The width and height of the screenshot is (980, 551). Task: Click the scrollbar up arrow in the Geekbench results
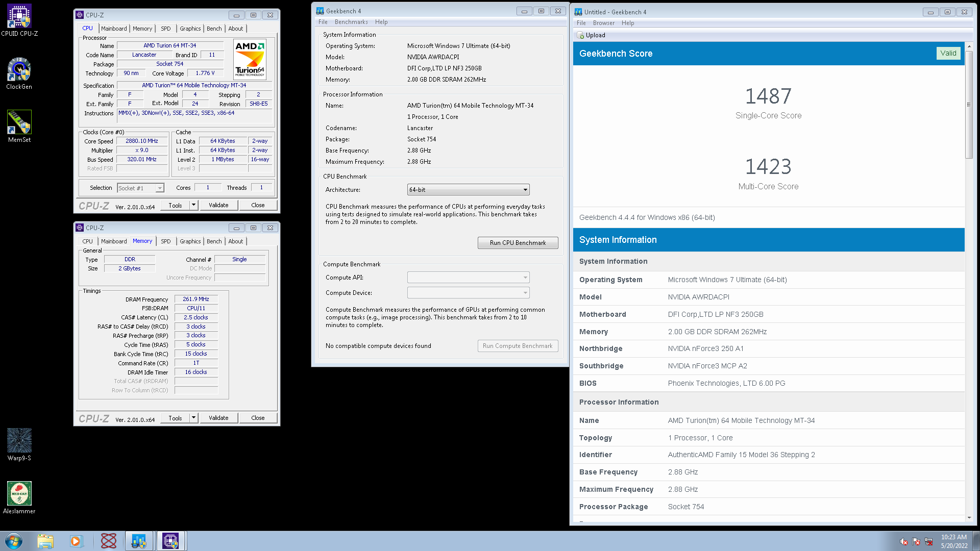coord(969,46)
